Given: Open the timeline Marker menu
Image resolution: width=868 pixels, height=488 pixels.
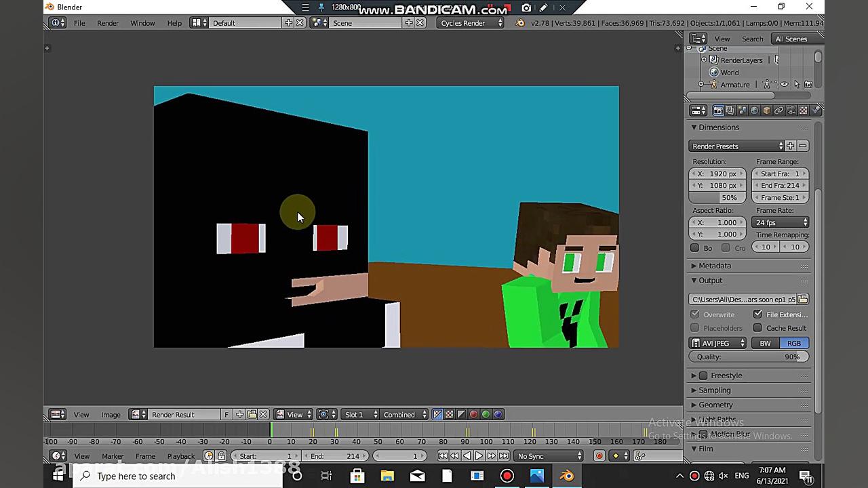Looking at the screenshot, I should tap(113, 456).
